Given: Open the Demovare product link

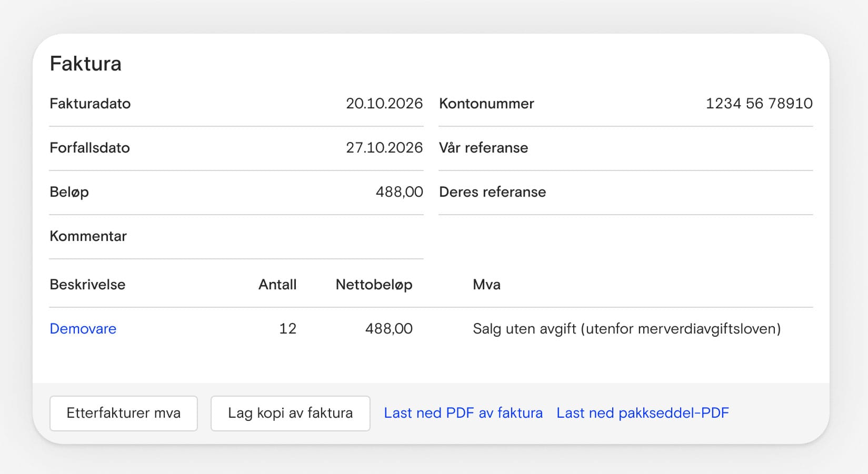Looking at the screenshot, I should [x=83, y=329].
